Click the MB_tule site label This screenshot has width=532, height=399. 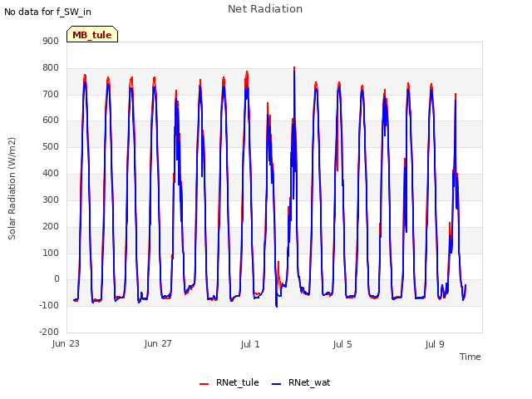pyautogui.click(x=92, y=35)
